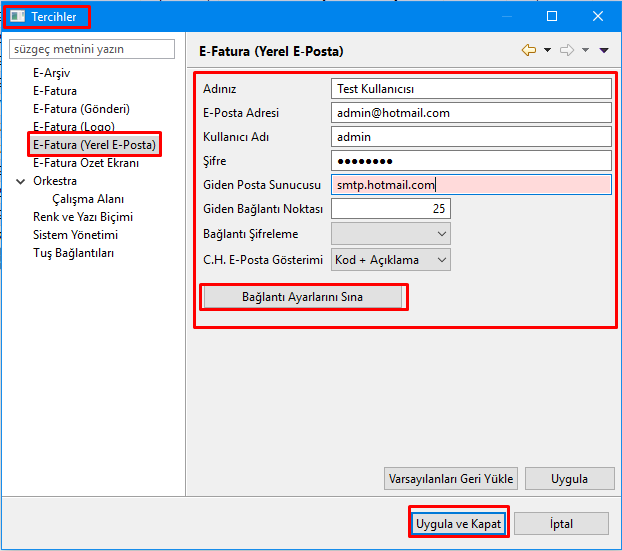The image size is (622, 551).
Task: Select the Çalışma Alanı tree item
Action: (x=88, y=199)
